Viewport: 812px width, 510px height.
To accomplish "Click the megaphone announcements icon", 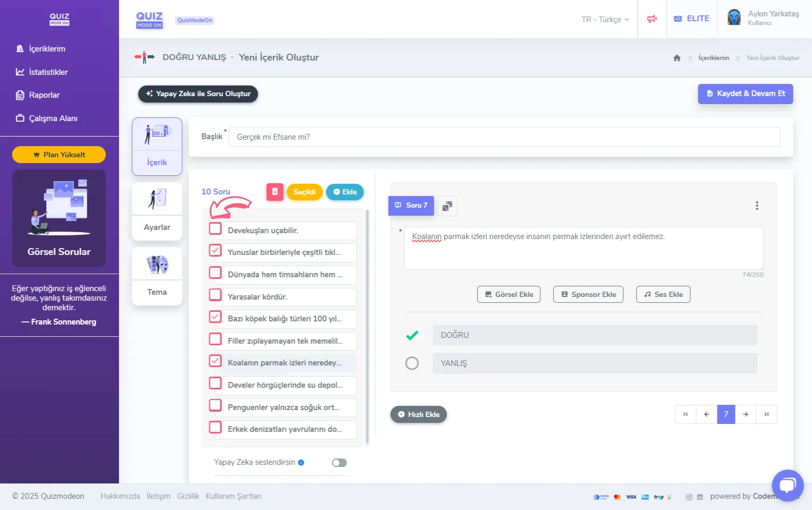I will pos(652,19).
